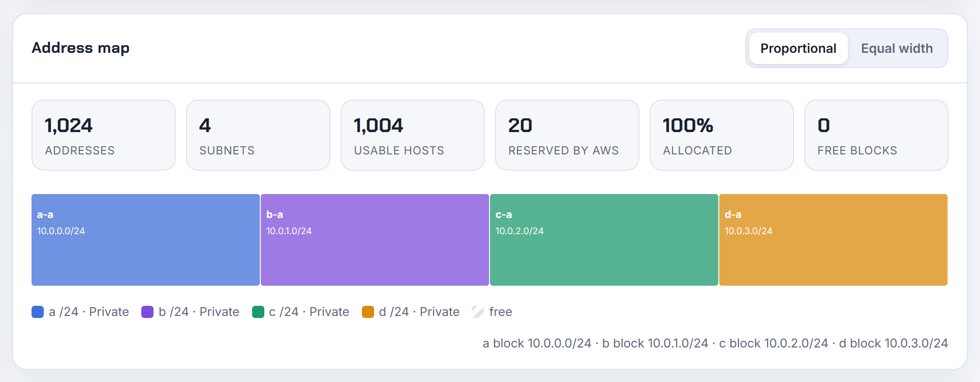Viewport: 980px width, 382px height.
Task: Click the 20 Reserved by AWS card
Action: point(567,135)
